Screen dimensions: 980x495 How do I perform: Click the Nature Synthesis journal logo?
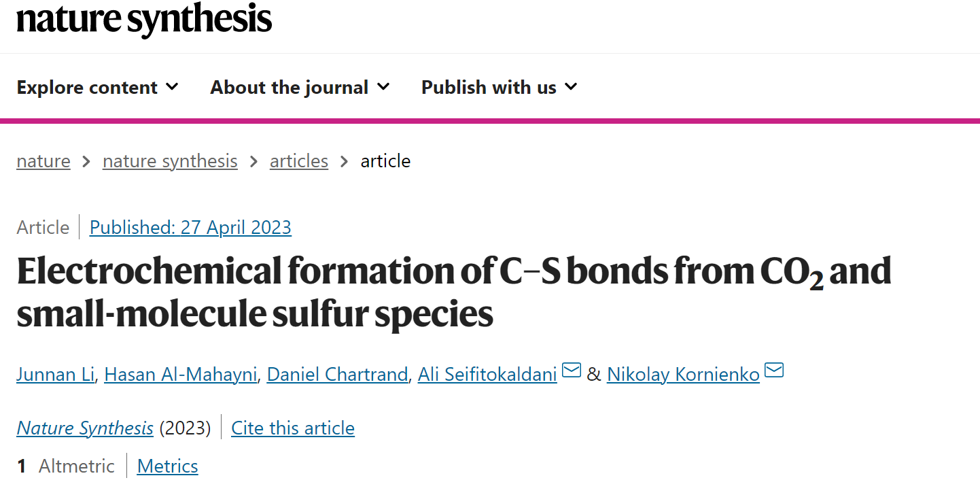click(144, 18)
